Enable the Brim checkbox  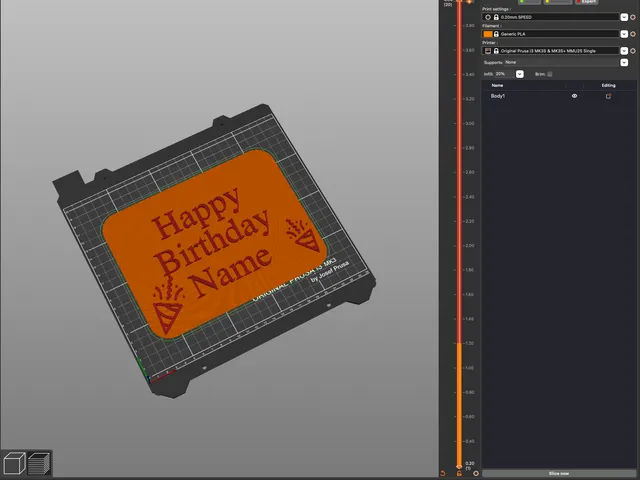click(x=550, y=74)
